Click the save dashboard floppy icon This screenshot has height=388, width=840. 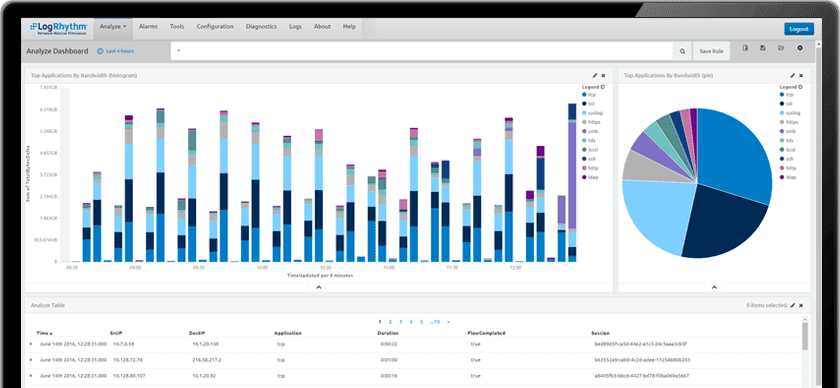(x=763, y=48)
